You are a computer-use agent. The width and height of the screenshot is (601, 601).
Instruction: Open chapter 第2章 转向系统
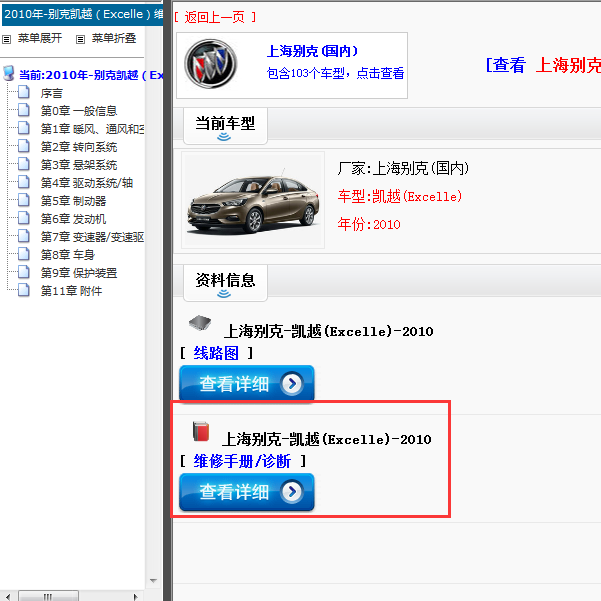coord(79,147)
